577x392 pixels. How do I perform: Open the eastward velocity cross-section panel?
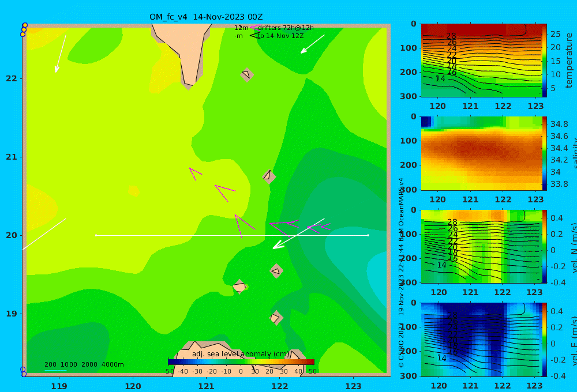[481, 340]
